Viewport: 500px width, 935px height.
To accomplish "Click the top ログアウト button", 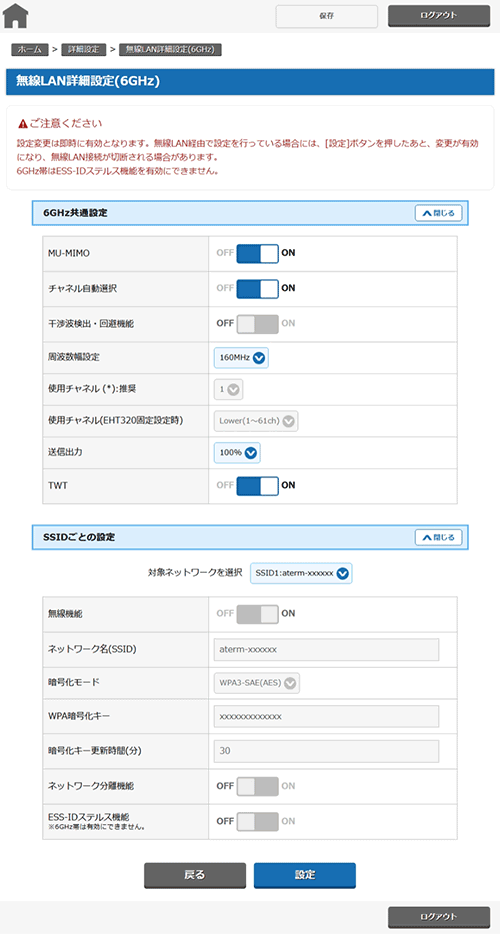I will pos(439,16).
